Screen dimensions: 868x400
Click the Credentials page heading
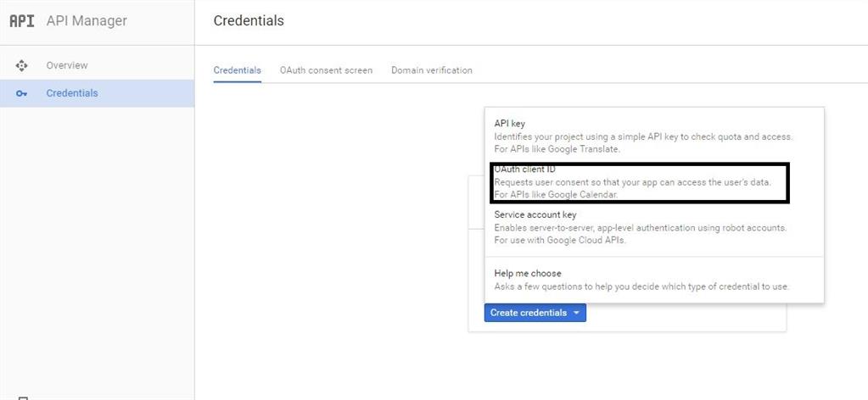(249, 21)
